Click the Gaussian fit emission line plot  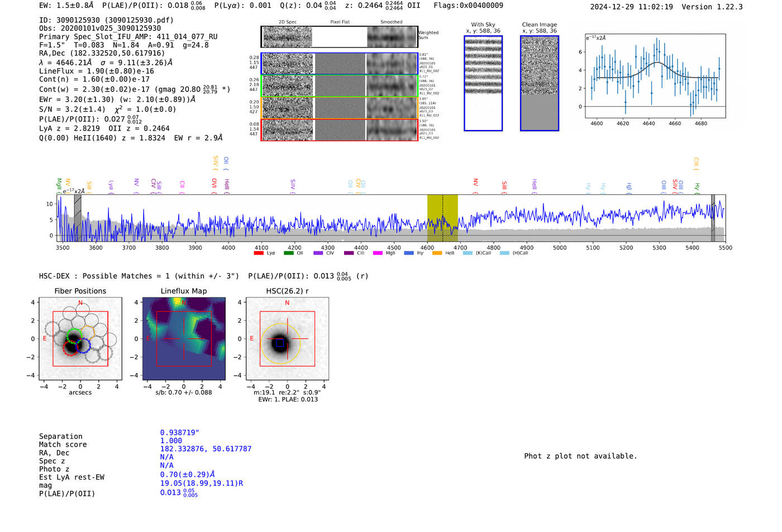tap(655, 76)
